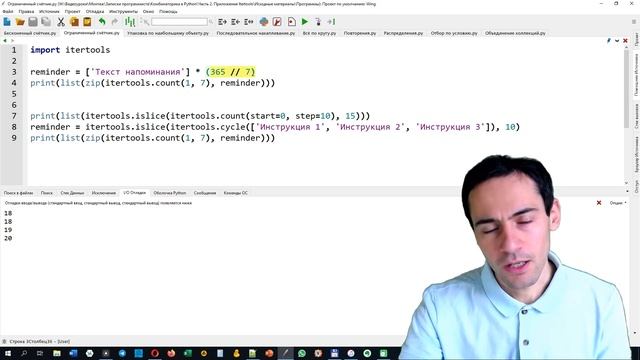Open the Поиск в файлах panel tab
640x360 pixels.
coord(18,193)
